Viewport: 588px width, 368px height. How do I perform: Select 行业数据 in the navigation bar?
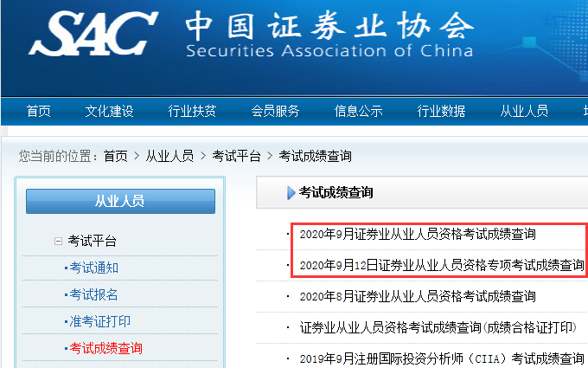[x=441, y=111]
